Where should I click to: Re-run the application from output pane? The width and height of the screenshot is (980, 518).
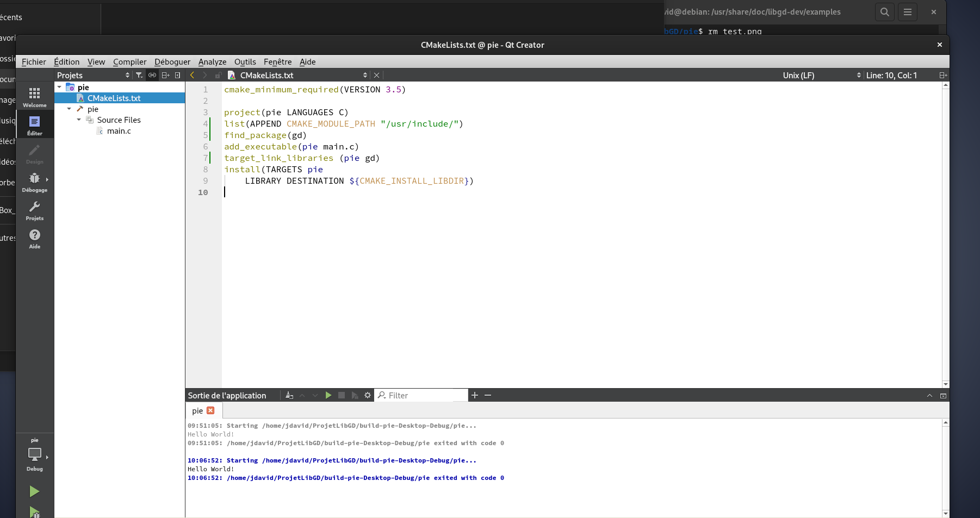pos(328,395)
